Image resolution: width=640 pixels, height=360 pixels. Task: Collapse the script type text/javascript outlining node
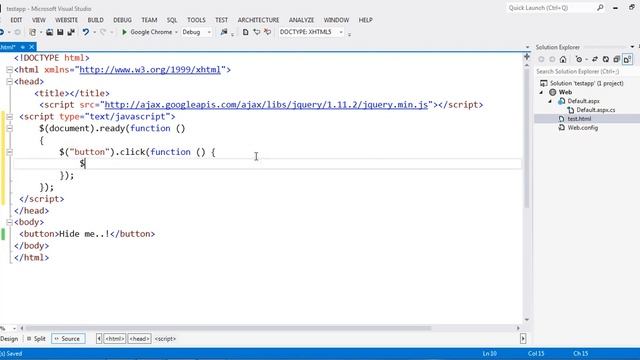click(x=9, y=117)
